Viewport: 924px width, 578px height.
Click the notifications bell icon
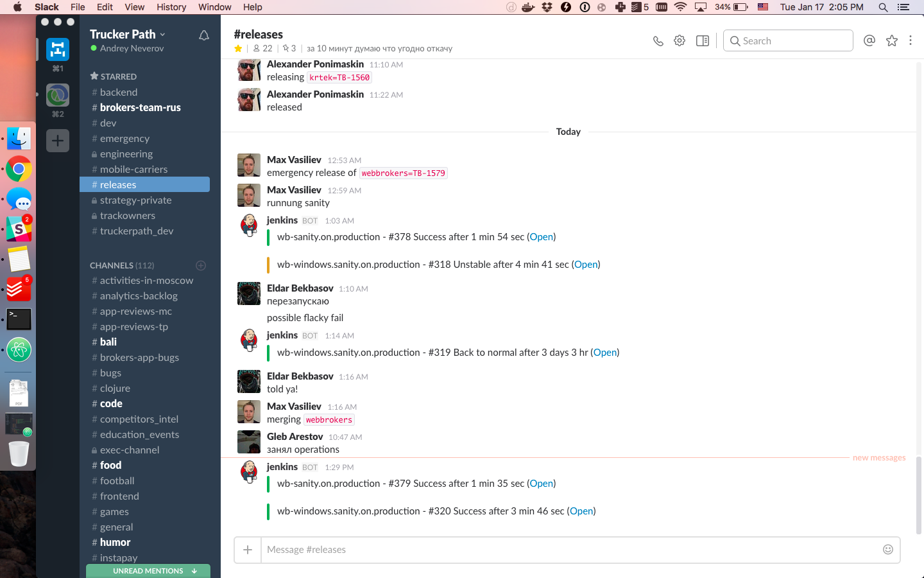(204, 35)
